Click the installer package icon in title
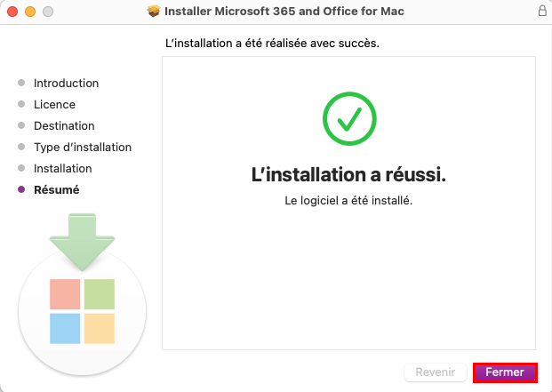Viewport: 552px width, 392px height. click(154, 11)
